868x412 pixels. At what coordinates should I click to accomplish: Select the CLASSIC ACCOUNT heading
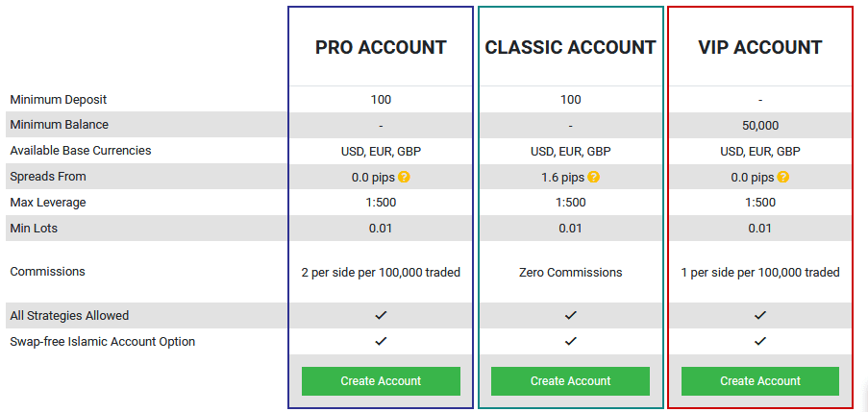point(570,48)
